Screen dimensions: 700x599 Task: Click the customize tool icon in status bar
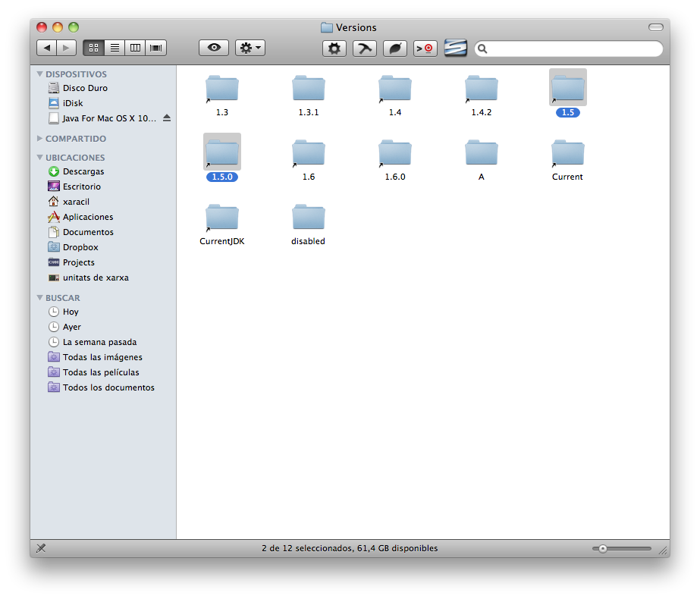[41, 548]
